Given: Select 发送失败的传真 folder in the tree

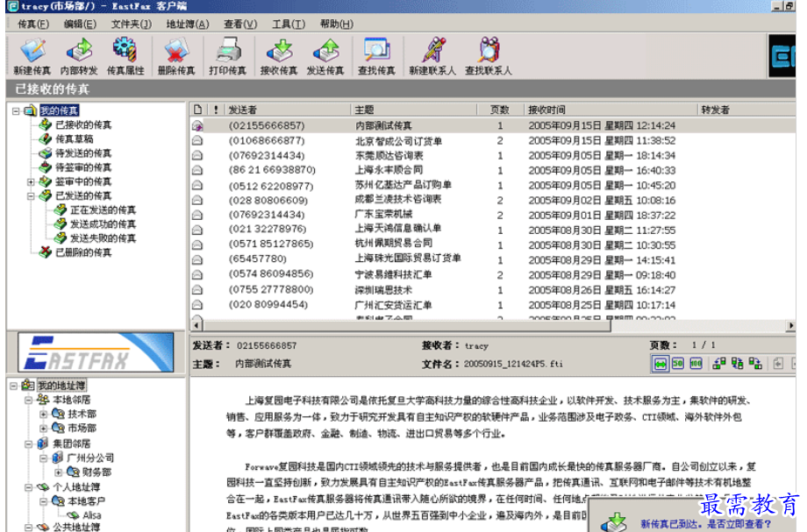Looking at the screenshot, I should click(x=103, y=238).
